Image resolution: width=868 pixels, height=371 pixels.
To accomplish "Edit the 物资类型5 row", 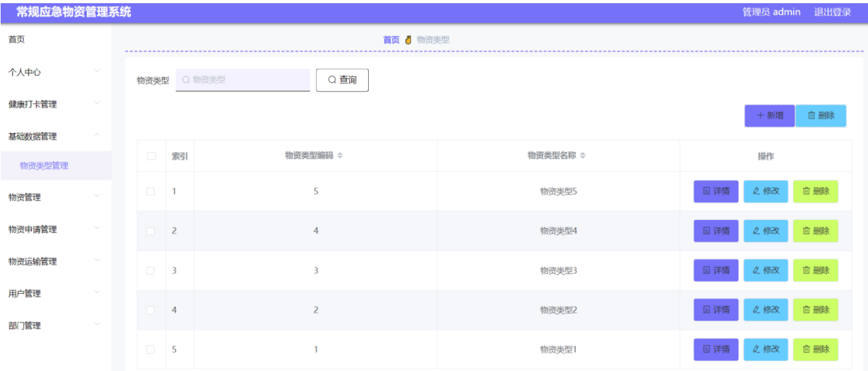I will pyautogui.click(x=766, y=191).
